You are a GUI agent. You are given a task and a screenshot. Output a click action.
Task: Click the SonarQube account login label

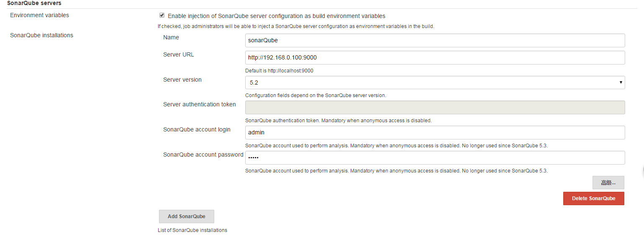click(197, 129)
